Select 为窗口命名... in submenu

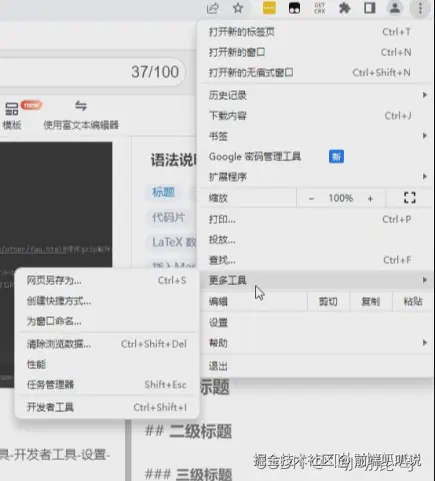107,321
